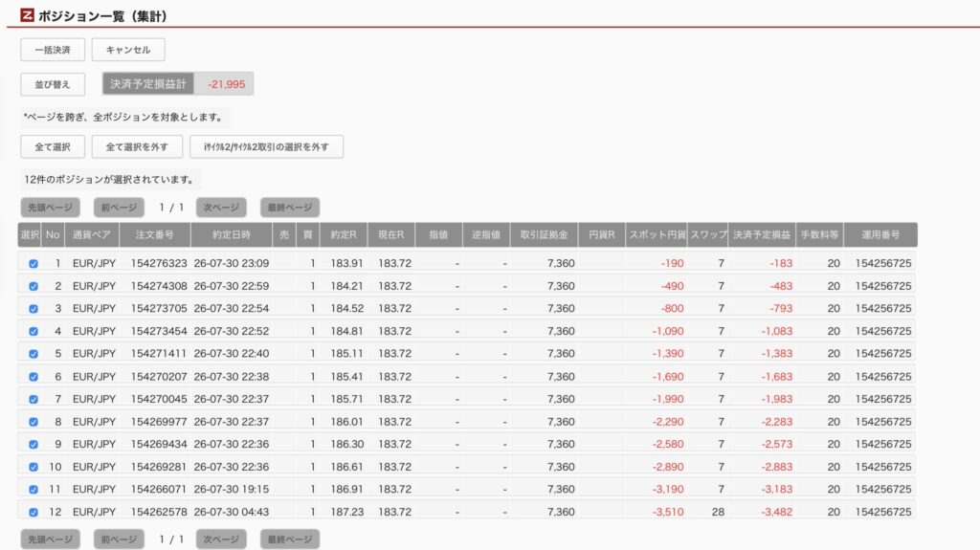The width and height of the screenshot is (980, 550).
Task: Click 全て選択を外す to deselect all
Action: point(137,147)
